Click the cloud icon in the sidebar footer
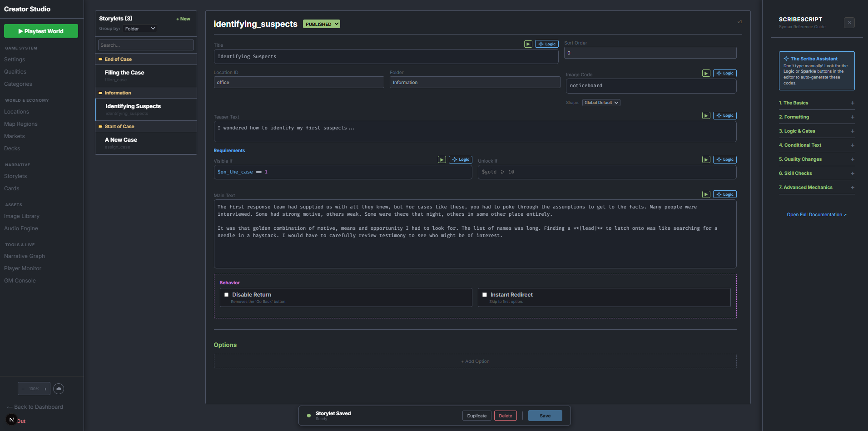 pos(59,389)
